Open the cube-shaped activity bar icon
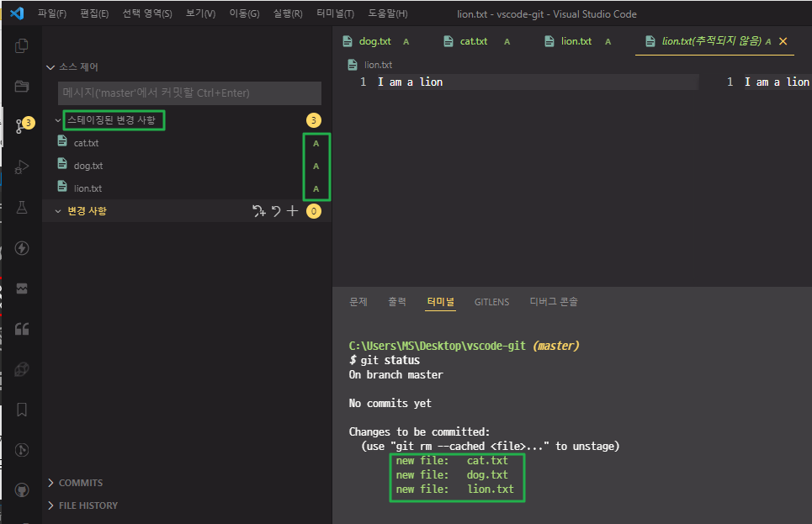Screen dimensions: 812x524 pyautogui.click(x=21, y=369)
